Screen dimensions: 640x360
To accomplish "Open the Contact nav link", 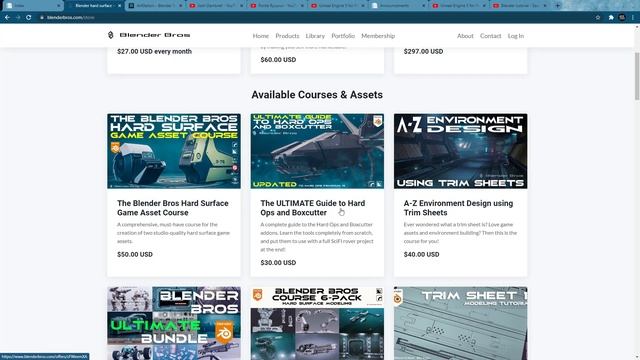I will pos(491,36).
